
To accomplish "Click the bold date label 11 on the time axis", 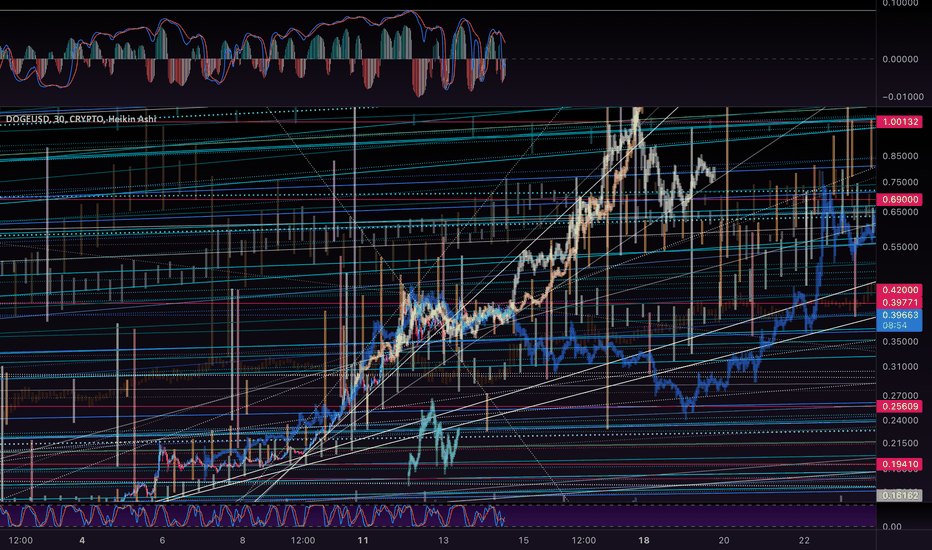I will (x=363, y=540).
